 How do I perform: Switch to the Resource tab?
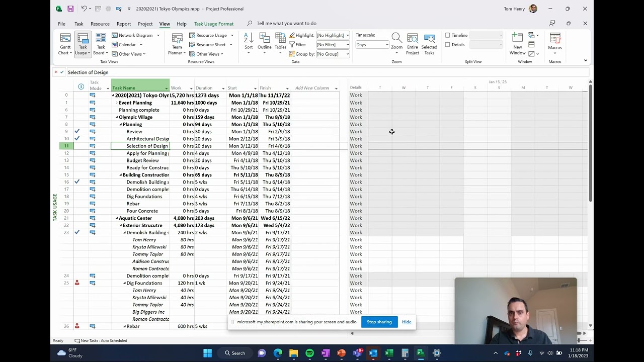click(100, 24)
